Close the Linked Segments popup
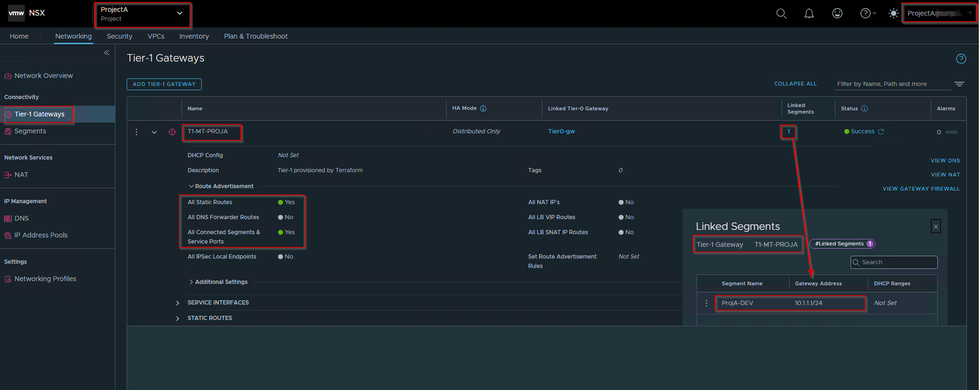This screenshot has width=980, height=390. [935, 226]
